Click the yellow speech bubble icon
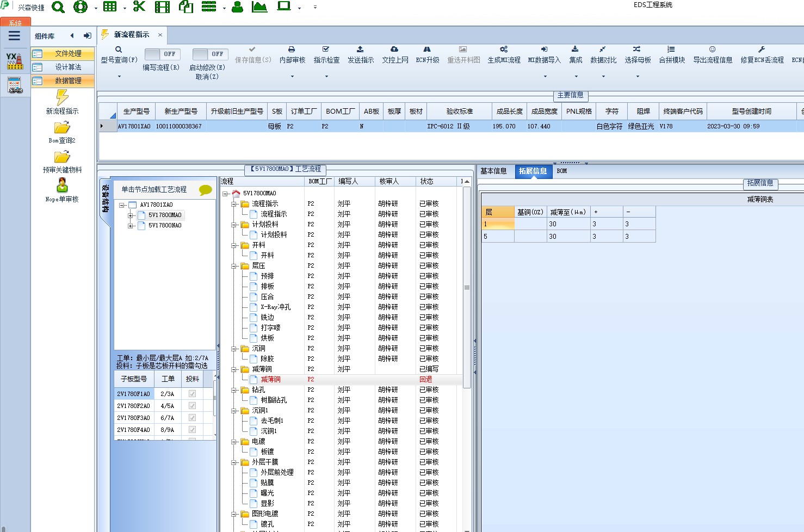804x532 pixels. [205, 190]
